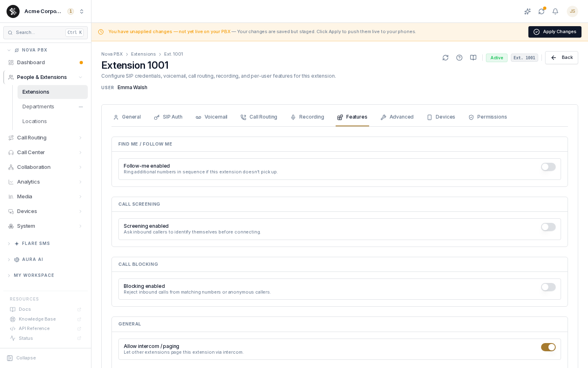Click the clock icon in unapplied changes banner
This screenshot has height=368, width=588.
coord(101,32)
